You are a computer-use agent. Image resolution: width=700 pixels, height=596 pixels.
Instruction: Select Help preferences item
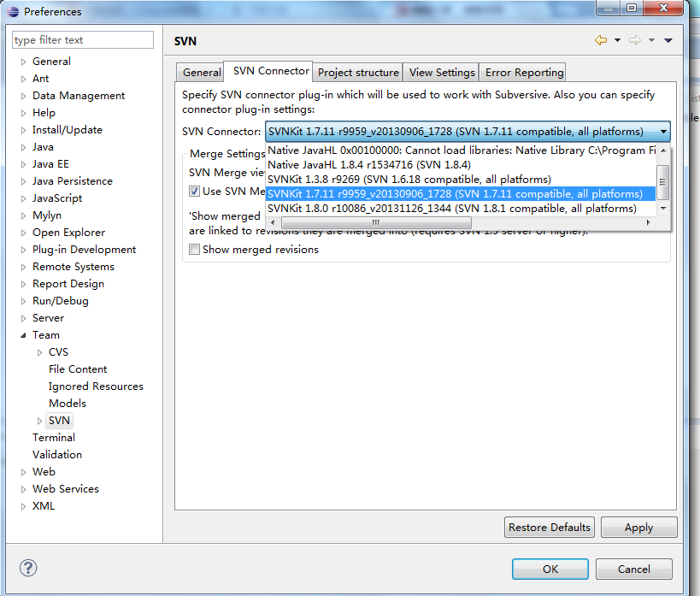point(44,113)
